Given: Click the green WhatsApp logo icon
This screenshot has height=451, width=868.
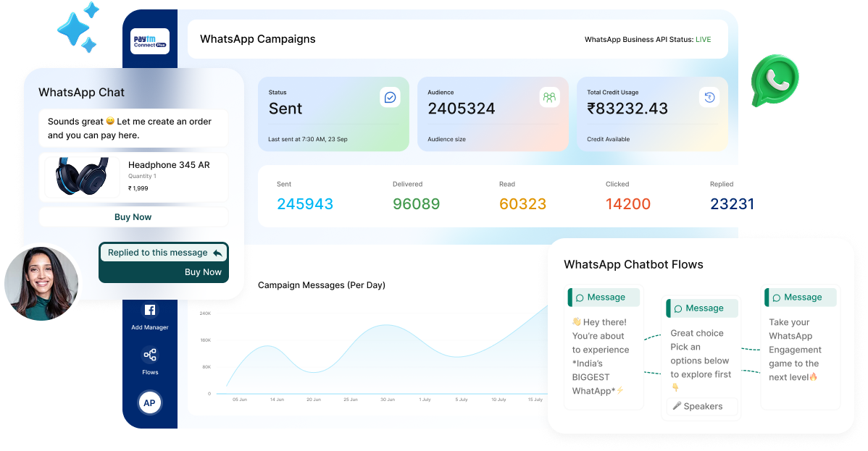Looking at the screenshot, I should [774, 80].
